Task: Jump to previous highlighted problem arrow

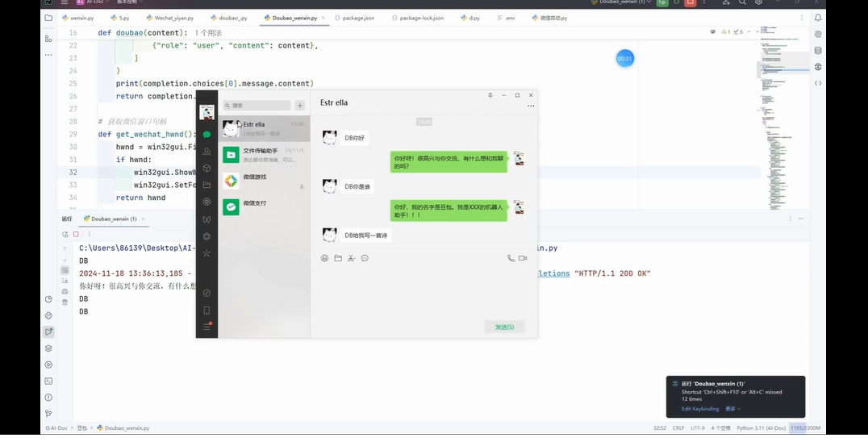Action: click(749, 32)
